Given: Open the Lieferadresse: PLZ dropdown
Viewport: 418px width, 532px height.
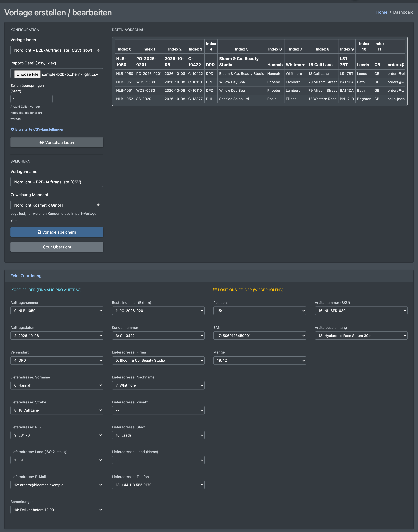Looking at the screenshot, I should (57, 435).
